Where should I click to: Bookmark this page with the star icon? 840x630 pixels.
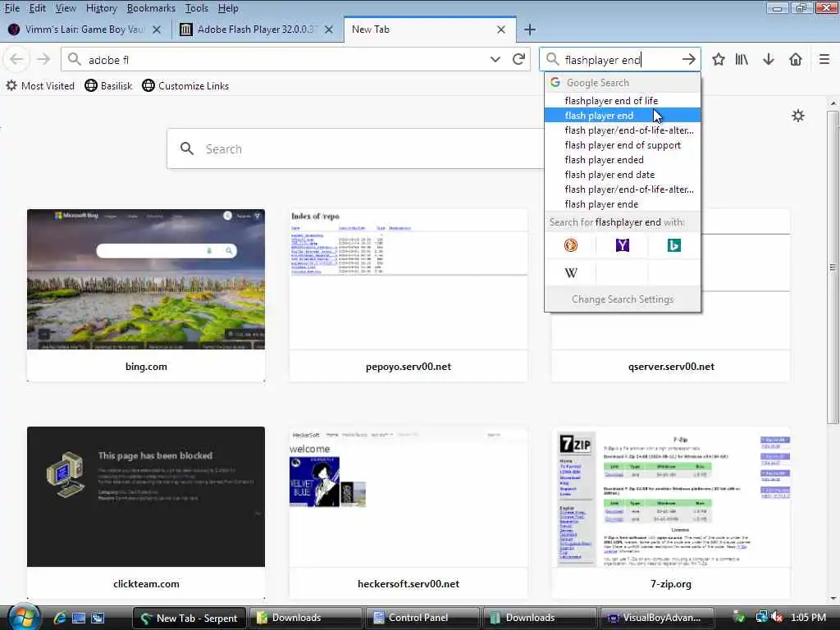[719, 59]
